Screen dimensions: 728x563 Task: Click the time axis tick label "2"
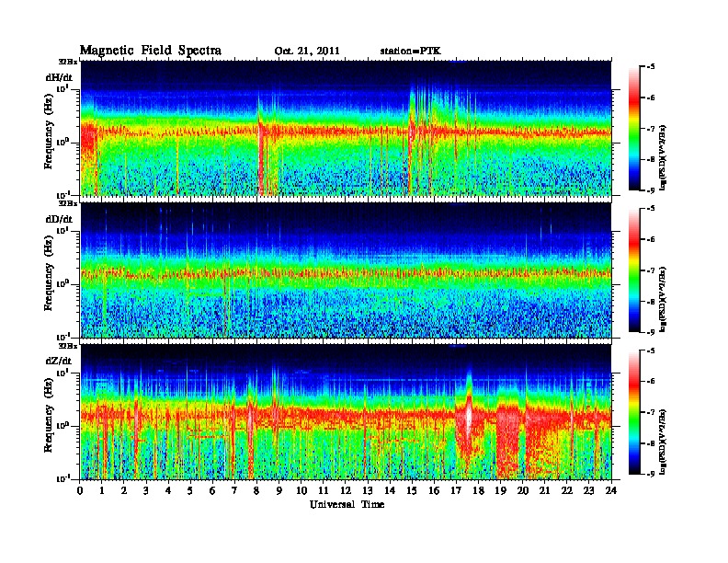124,490
